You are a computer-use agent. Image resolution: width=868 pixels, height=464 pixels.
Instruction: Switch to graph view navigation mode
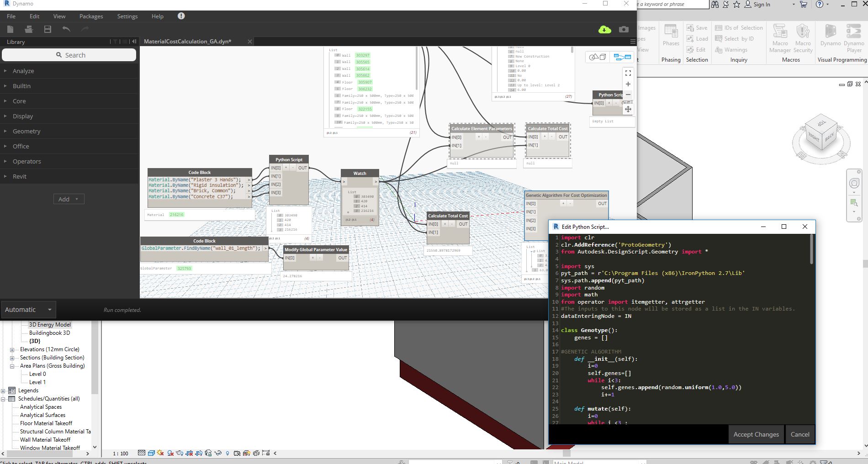pos(622,57)
